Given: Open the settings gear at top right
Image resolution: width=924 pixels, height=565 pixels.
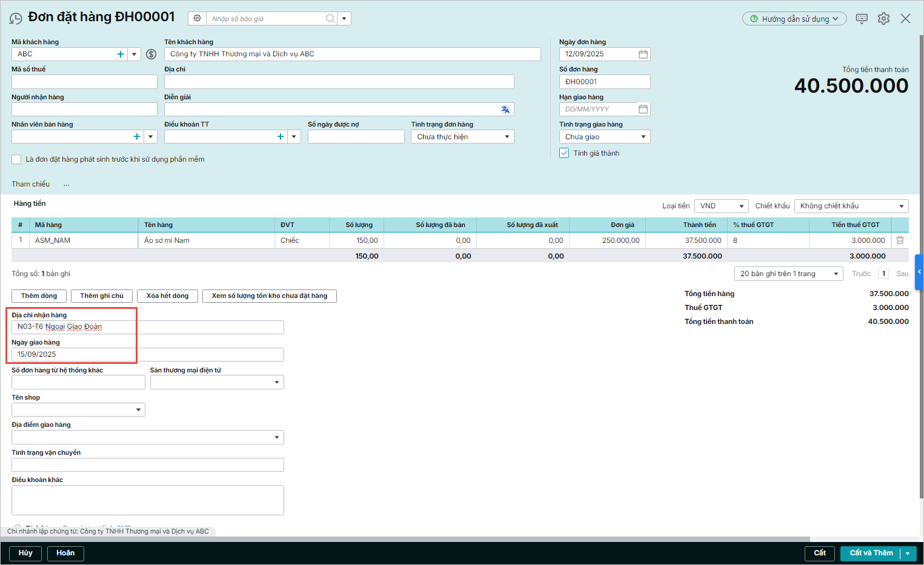Looking at the screenshot, I should [883, 19].
